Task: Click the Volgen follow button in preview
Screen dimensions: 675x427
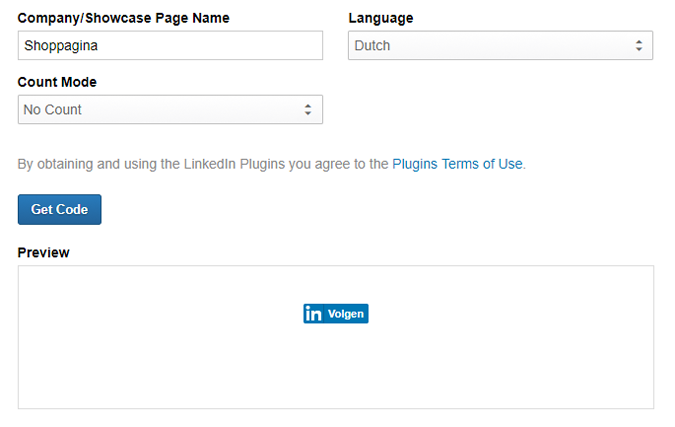Action: (336, 314)
